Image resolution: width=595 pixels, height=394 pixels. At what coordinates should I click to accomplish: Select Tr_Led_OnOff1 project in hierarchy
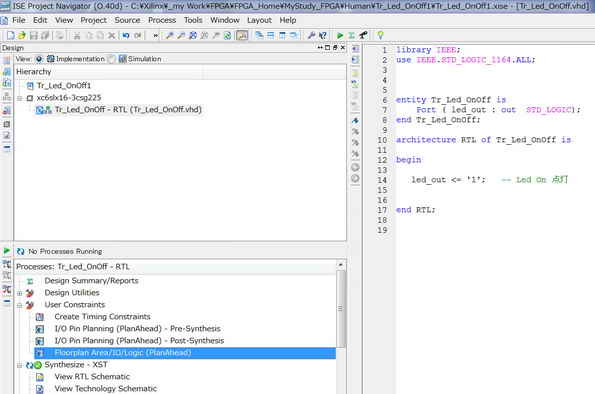(64, 86)
